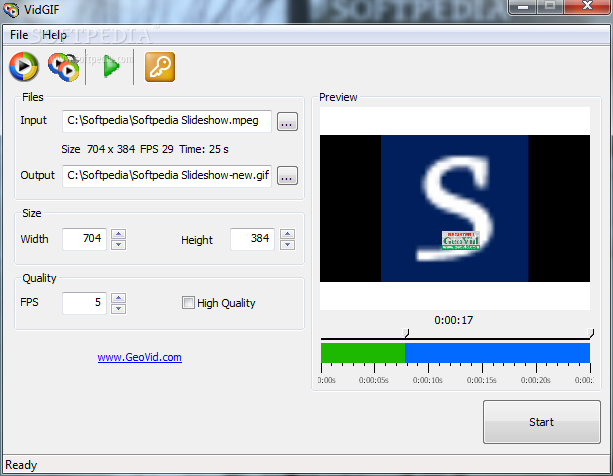Visit the www.GeoVid.com link
The image size is (613, 476).
pyautogui.click(x=140, y=357)
